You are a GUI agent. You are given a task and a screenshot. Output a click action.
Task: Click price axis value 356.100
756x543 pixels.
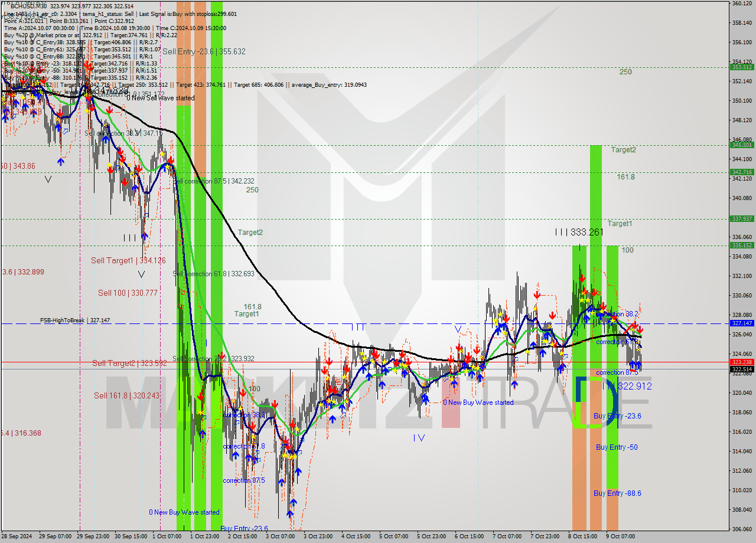742,42
